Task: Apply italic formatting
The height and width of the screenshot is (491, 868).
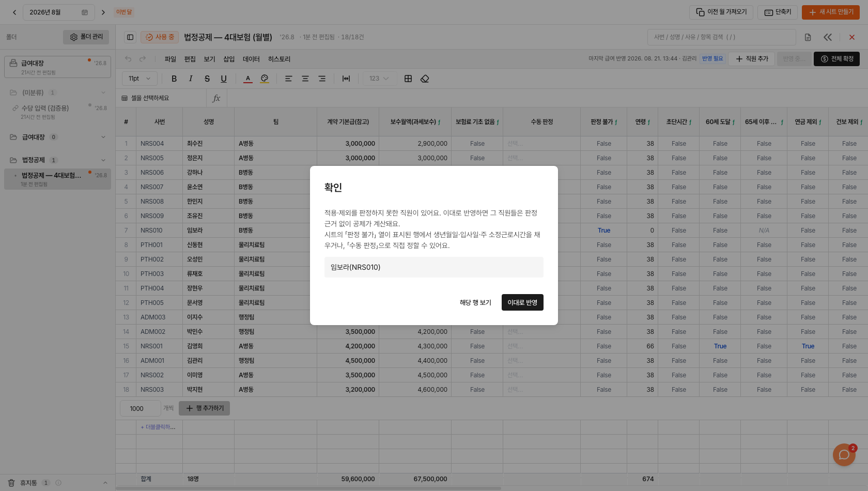Action: click(191, 79)
